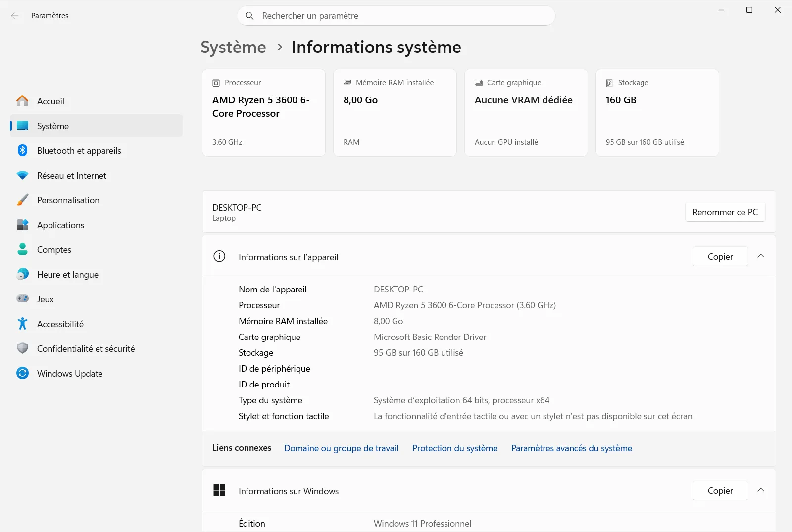792x532 pixels.
Task: Click the Réseau et Internet wifi icon
Action: (22, 175)
